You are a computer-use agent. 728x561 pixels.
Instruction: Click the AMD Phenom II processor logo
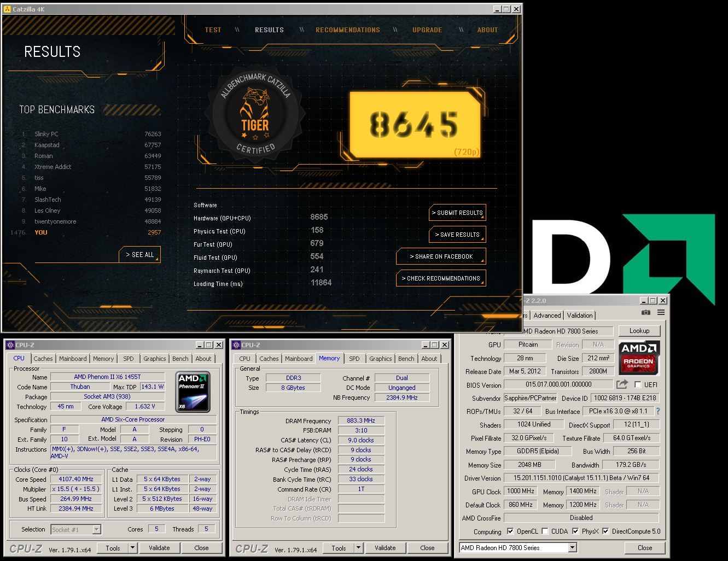click(193, 391)
